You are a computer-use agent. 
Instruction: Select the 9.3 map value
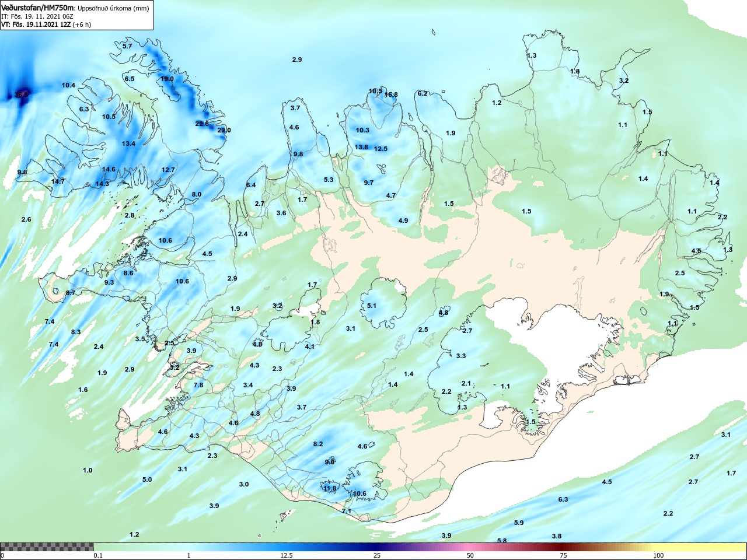click(x=109, y=282)
